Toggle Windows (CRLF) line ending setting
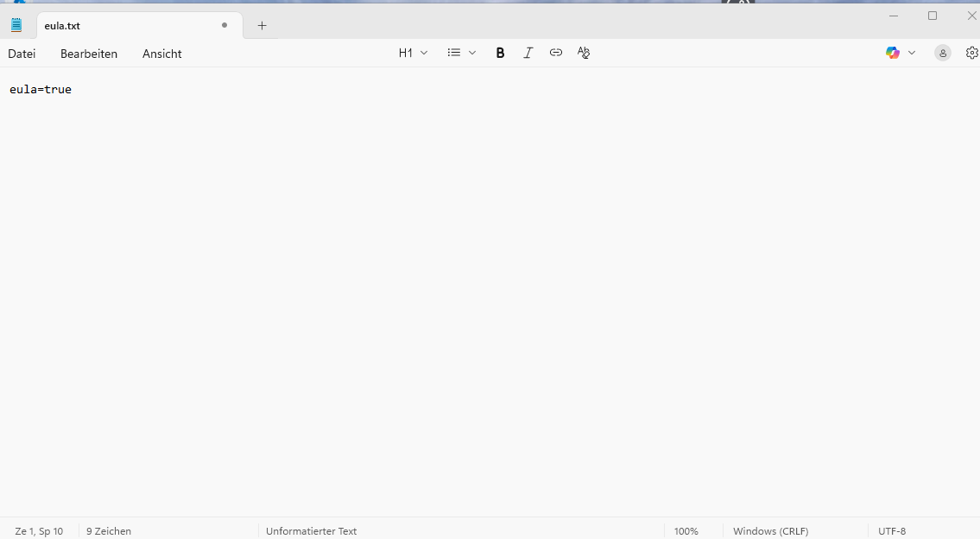 (769, 531)
